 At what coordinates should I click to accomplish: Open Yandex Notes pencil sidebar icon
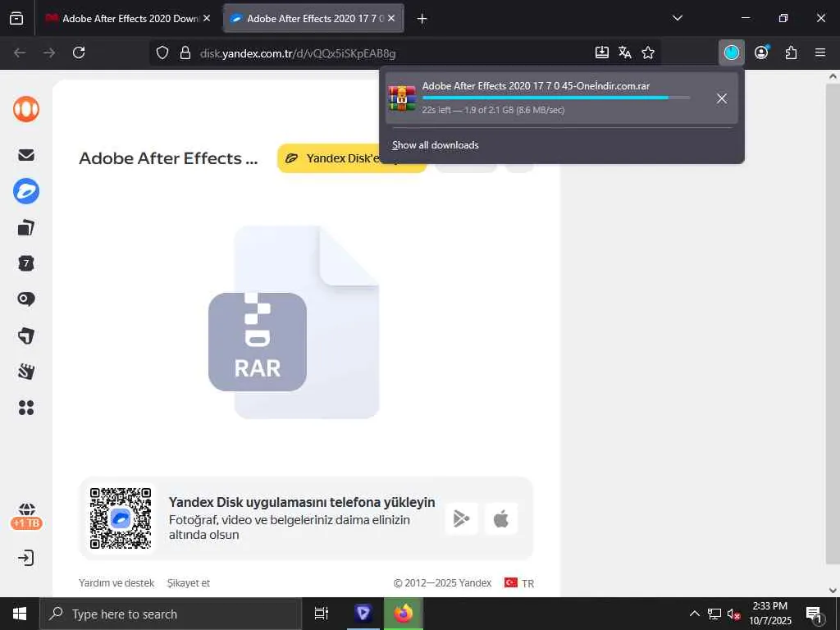tap(25, 372)
